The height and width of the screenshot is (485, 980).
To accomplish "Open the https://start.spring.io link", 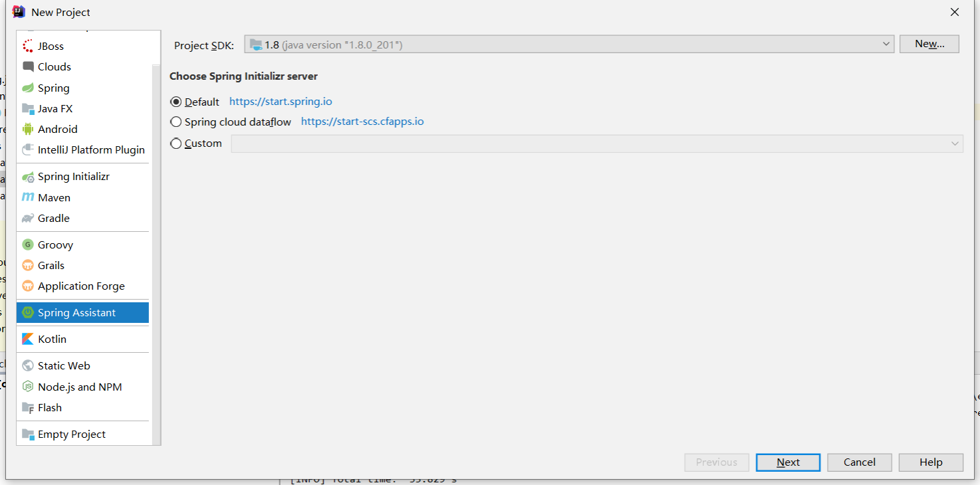I will (281, 102).
